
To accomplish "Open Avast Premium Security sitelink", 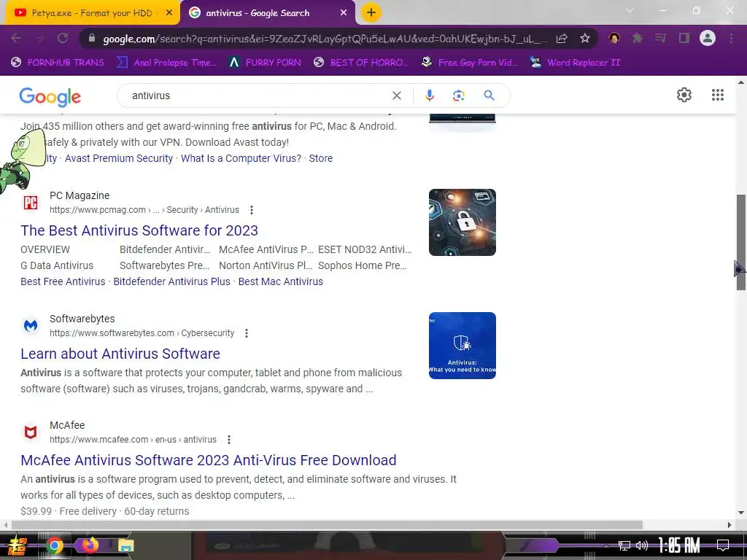I will tap(119, 158).
